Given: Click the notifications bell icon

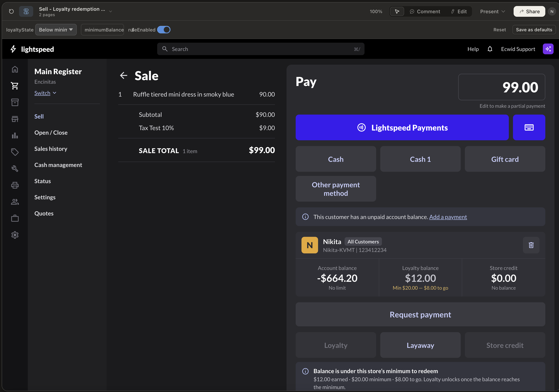Looking at the screenshot, I should point(490,49).
